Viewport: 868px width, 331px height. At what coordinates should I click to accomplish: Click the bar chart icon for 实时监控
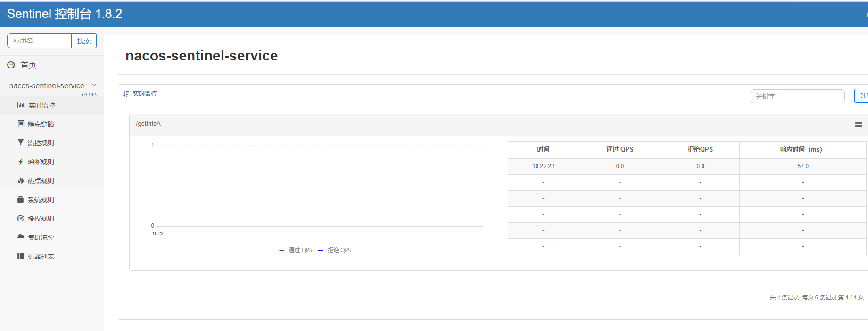pos(21,105)
